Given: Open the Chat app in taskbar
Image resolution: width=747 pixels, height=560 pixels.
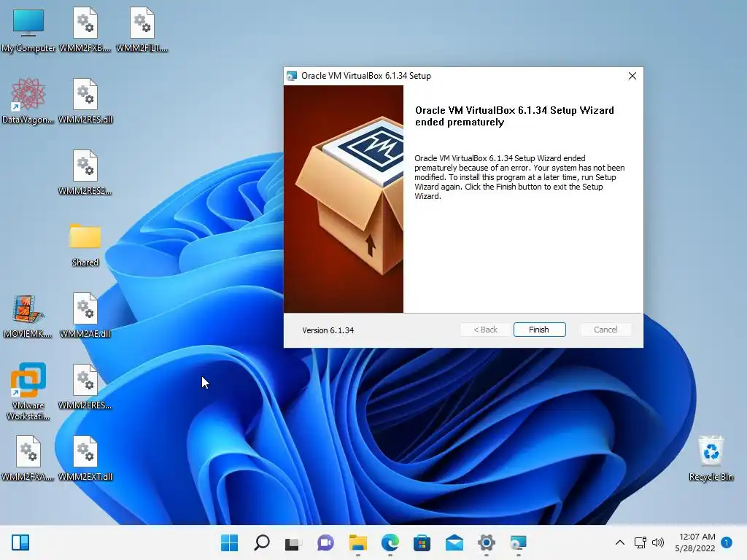Looking at the screenshot, I should (x=325, y=542).
